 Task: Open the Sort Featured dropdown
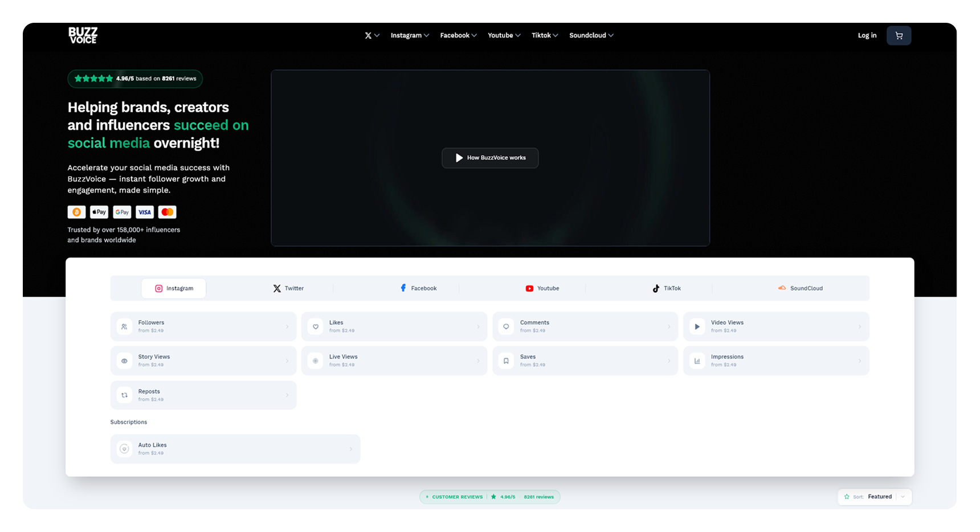(875, 497)
